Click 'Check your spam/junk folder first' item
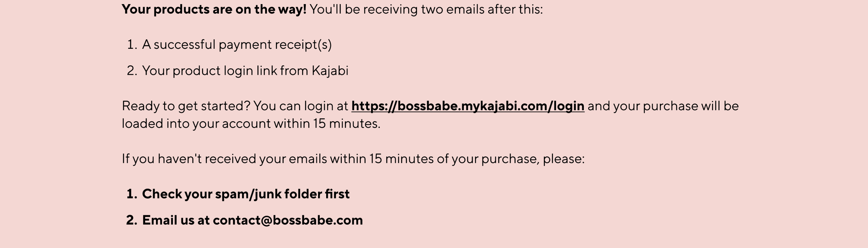The image size is (868, 248). coord(246,194)
